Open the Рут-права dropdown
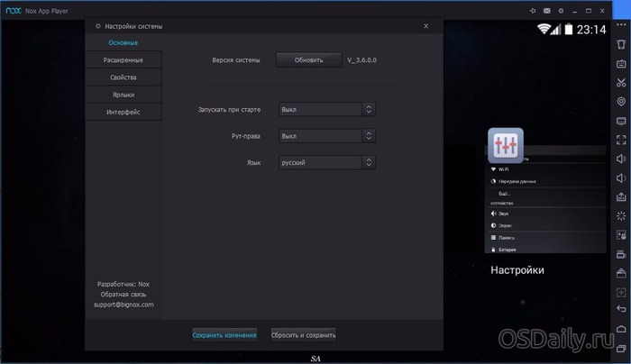The width and height of the screenshot is (631, 364). coord(326,136)
